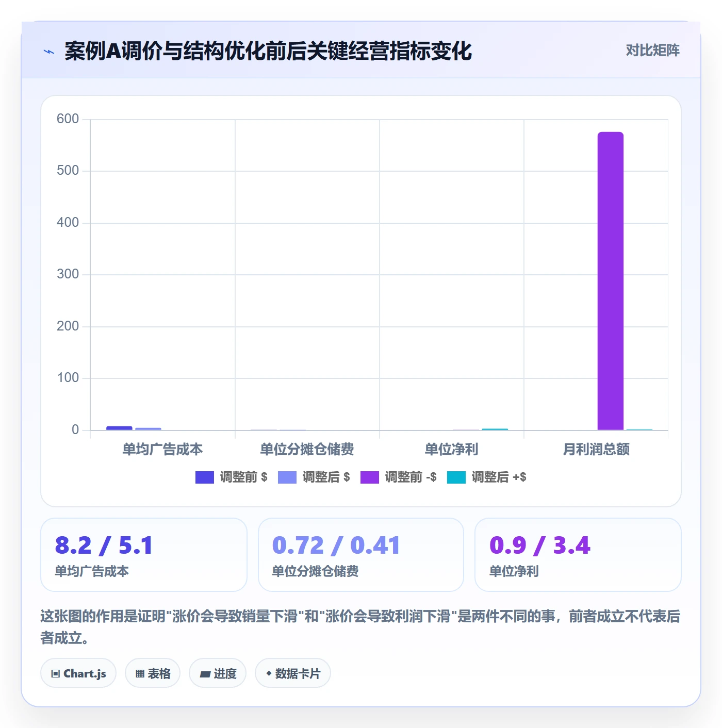The image size is (722, 728).
Task: Click the stat value 8.2 / 5.1
Action: pyautogui.click(x=104, y=545)
